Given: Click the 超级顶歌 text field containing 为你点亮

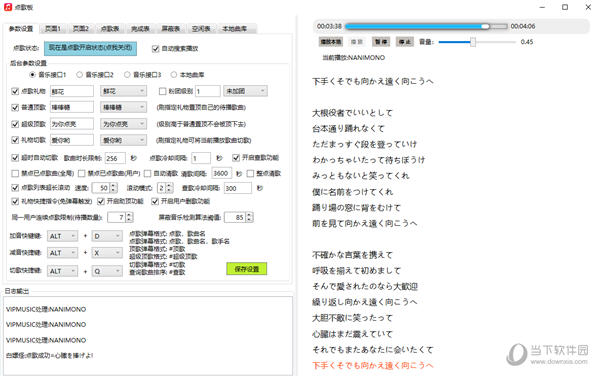Looking at the screenshot, I should (x=72, y=124).
